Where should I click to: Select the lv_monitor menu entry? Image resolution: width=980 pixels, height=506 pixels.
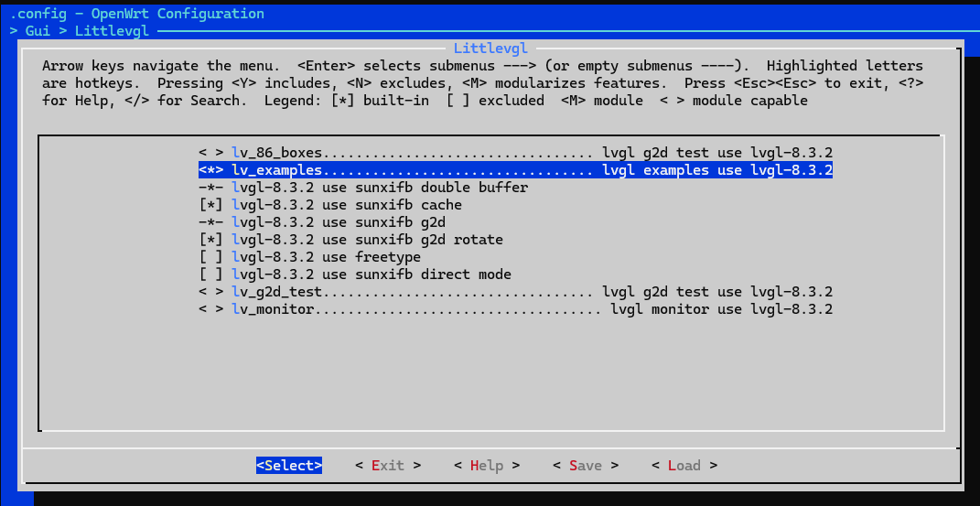coord(516,309)
